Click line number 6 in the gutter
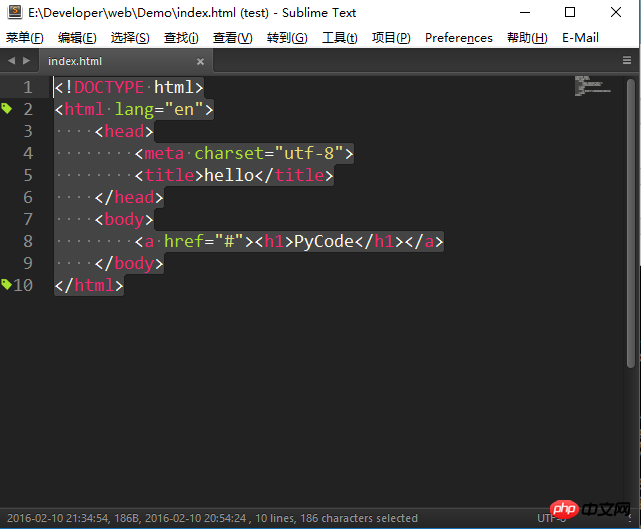The width and height of the screenshot is (641, 529). (x=28, y=197)
